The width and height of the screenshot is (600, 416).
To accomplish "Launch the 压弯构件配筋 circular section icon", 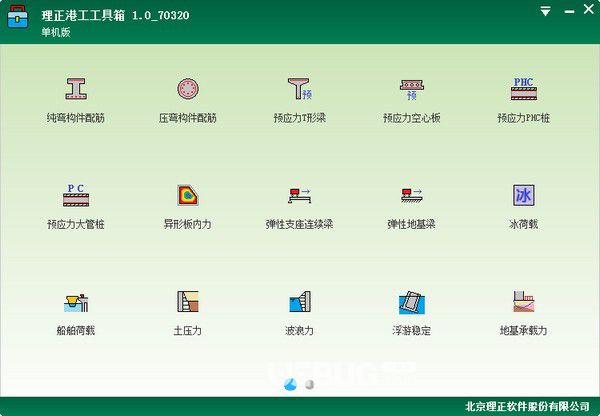I will (x=188, y=89).
